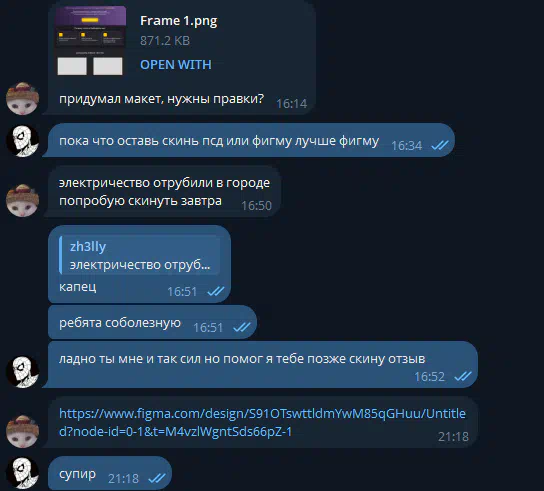
Task: Click the OPEN WITH link
Action: (176, 65)
